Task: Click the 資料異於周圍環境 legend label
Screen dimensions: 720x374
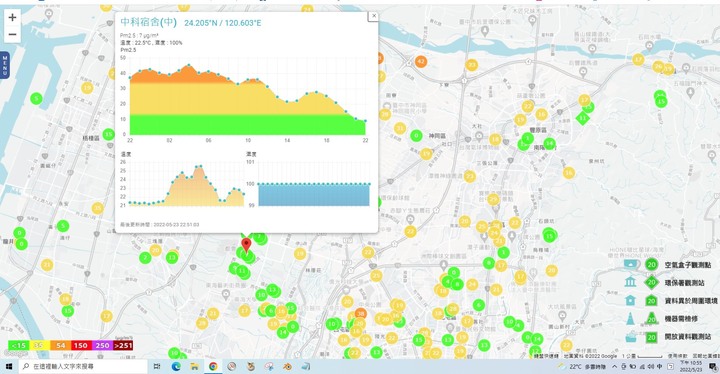Action: (x=691, y=301)
